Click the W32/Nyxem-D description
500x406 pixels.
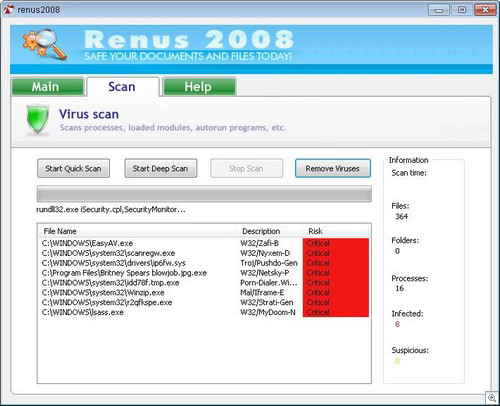(x=265, y=253)
